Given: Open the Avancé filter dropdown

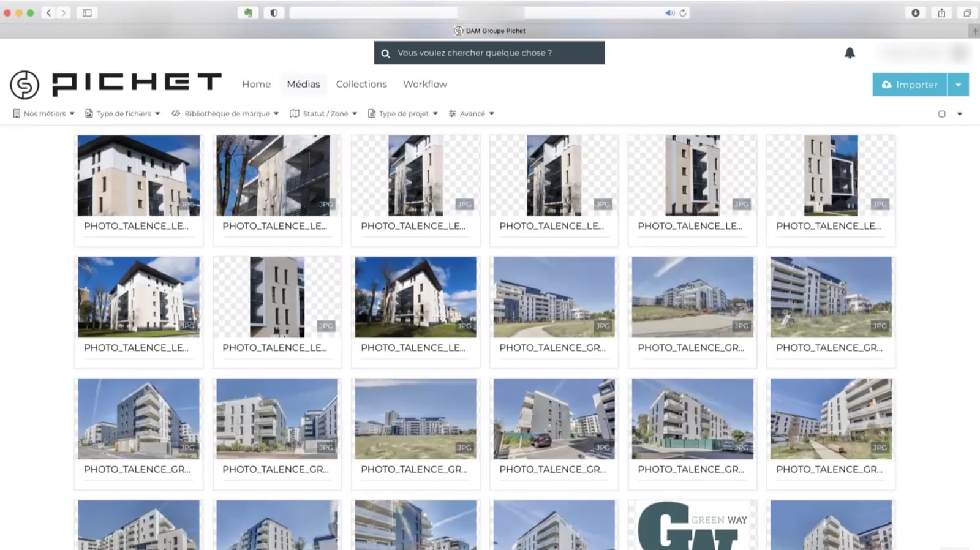Looking at the screenshot, I should click(x=492, y=113).
